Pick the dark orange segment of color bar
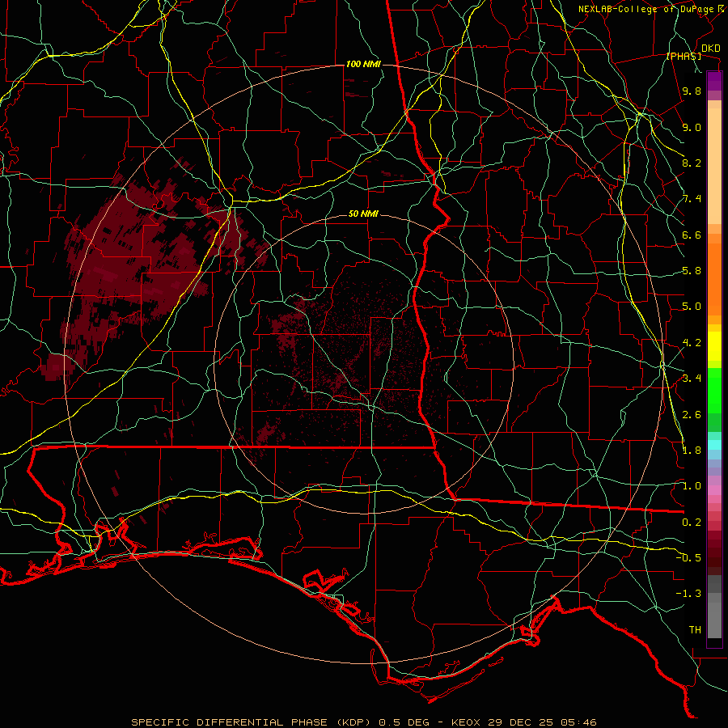This screenshot has height=728, width=728. point(714,280)
